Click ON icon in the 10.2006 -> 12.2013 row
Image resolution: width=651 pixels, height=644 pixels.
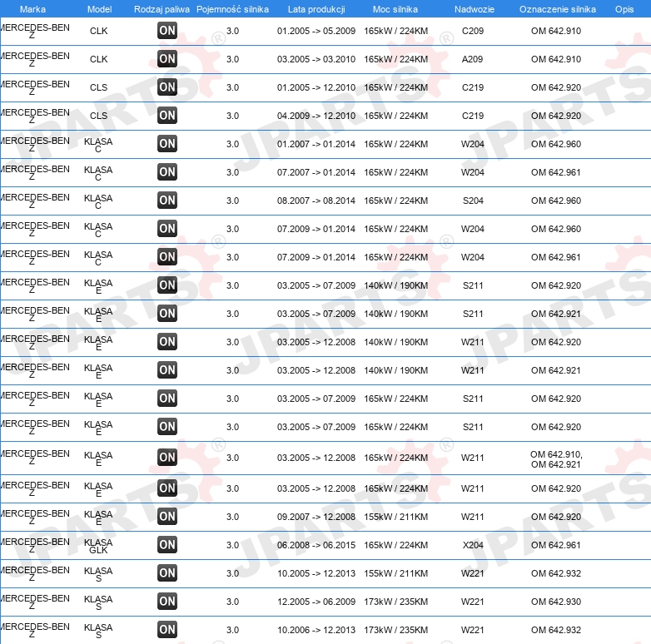coord(167,630)
